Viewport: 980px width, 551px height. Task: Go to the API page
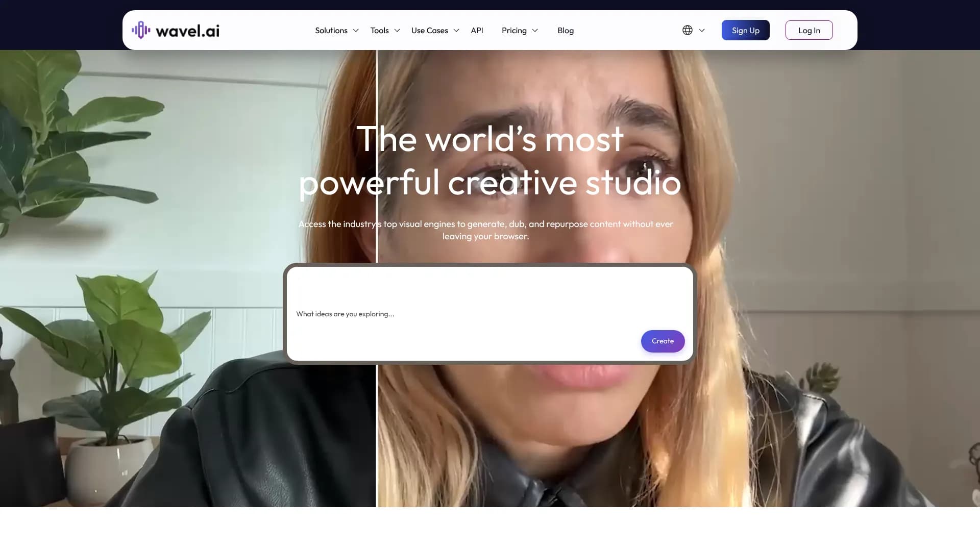click(477, 31)
